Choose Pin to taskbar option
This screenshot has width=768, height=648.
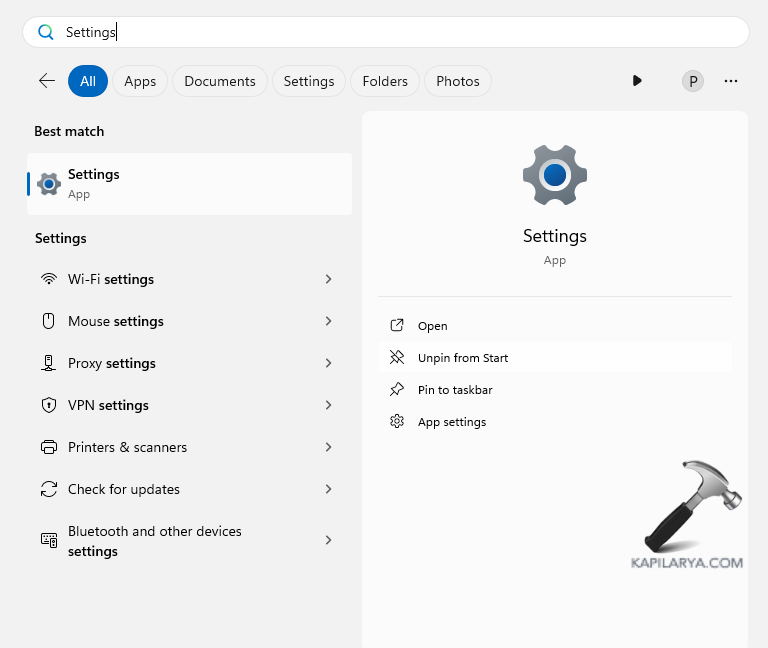point(455,390)
